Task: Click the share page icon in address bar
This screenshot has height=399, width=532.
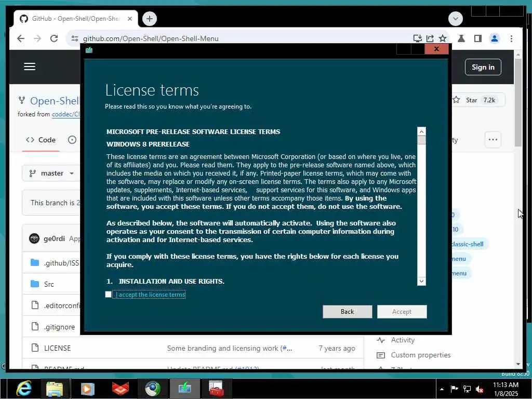Action: pos(430,38)
